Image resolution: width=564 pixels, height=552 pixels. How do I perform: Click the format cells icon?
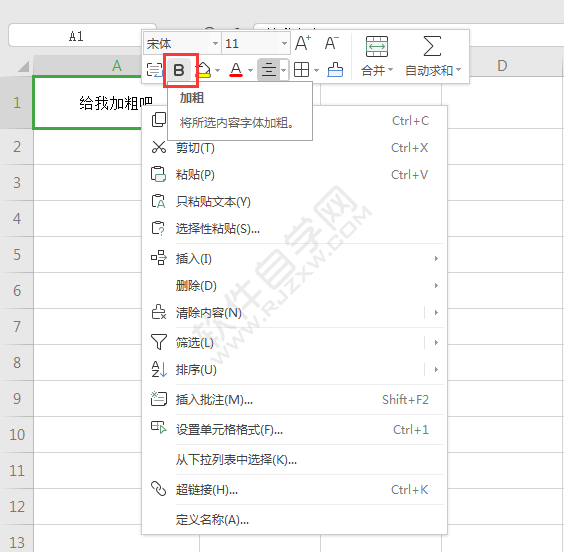pyautogui.click(x=159, y=428)
